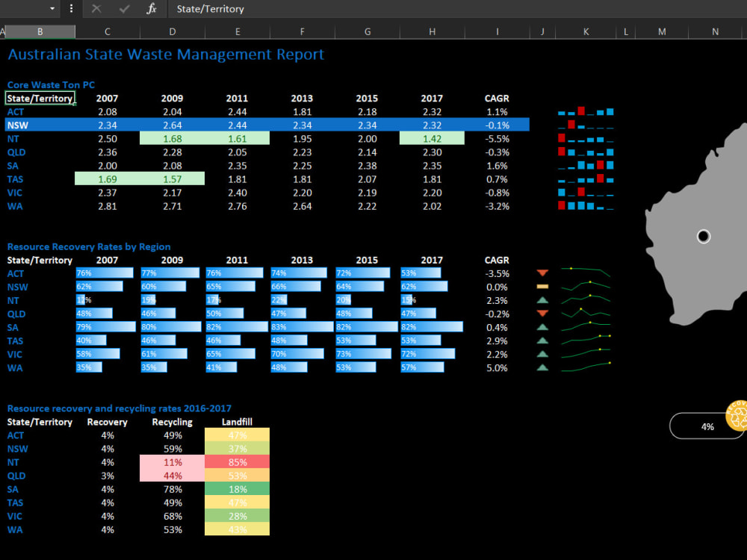Select the selected State/Territory header cell

[x=40, y=98]
